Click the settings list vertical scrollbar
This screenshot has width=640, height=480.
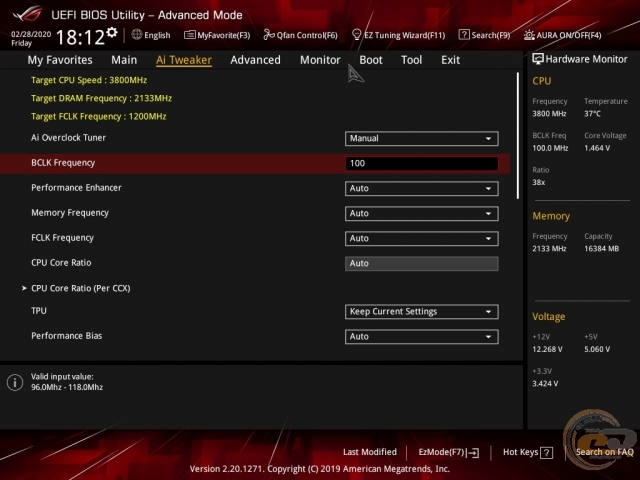point(518,136)
